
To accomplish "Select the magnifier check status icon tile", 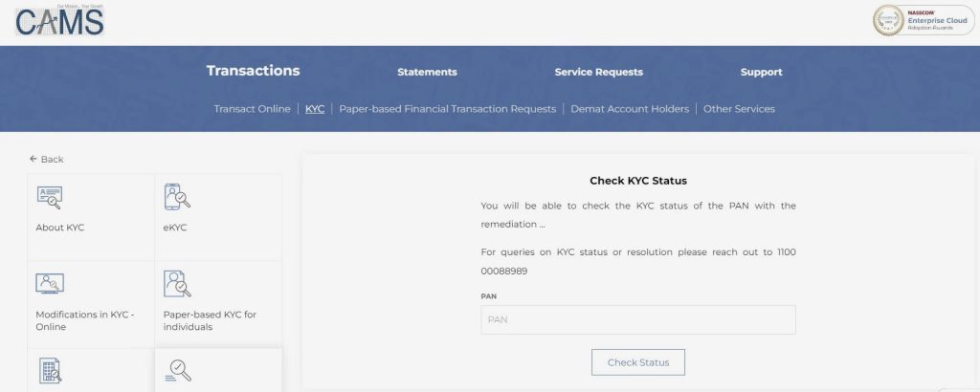I will click(x=178, y=370).
